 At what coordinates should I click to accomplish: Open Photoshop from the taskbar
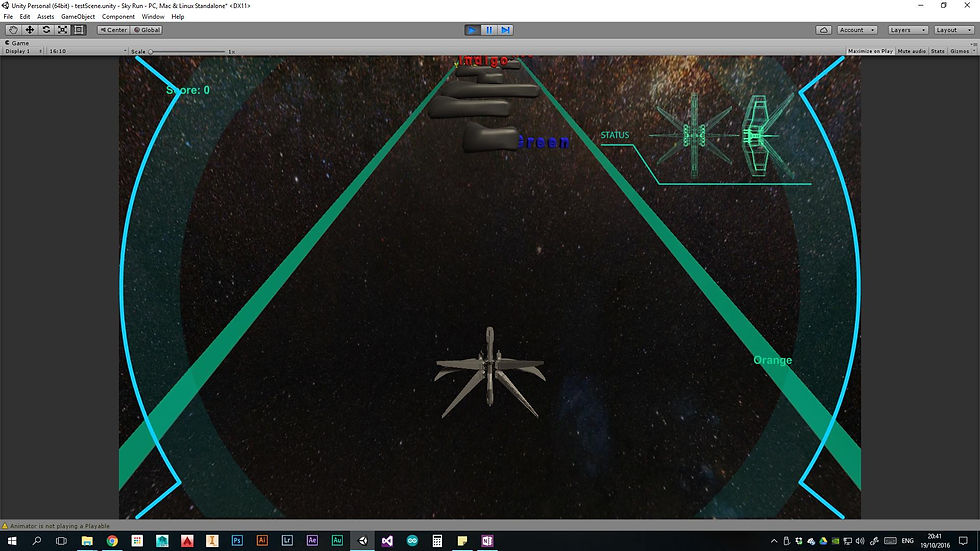click(237, 540)
